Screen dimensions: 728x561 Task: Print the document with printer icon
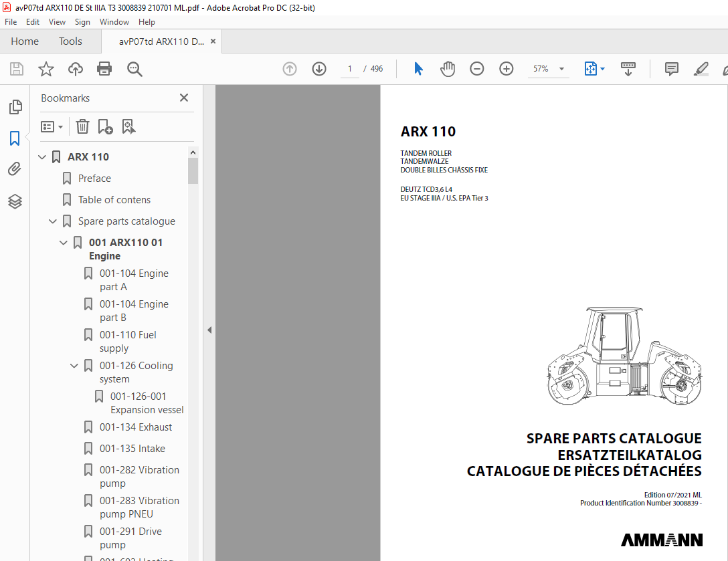[104, 69]
